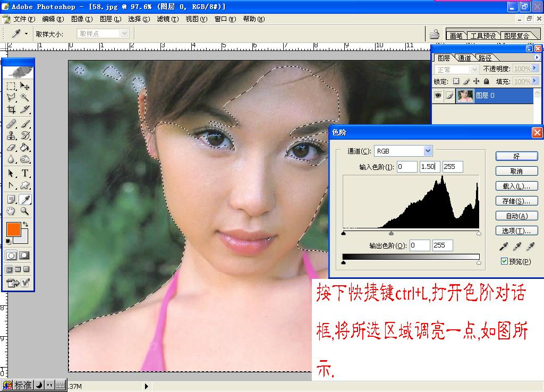The height and width of the screenshot is (392, 544).
Task: Open the status bar info arrow
Action: click(x=147, y=386)
